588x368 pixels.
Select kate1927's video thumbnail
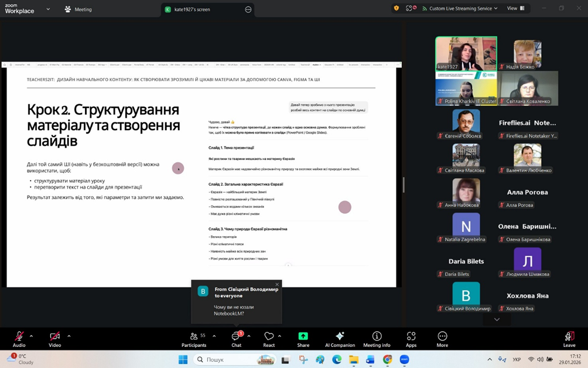(x=466, y=54)
